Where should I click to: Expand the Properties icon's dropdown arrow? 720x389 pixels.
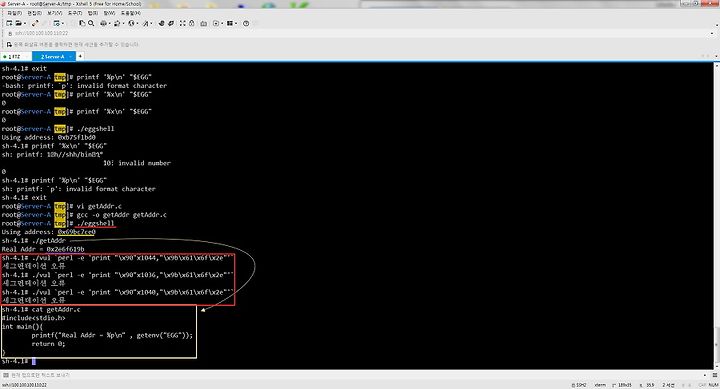click(63, 23)
